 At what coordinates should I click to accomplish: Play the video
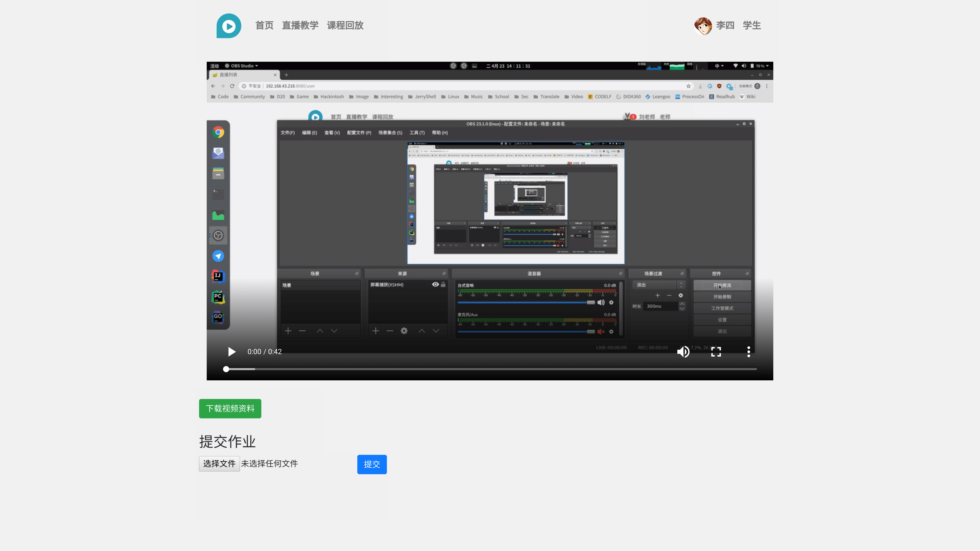tap(231, 352)
